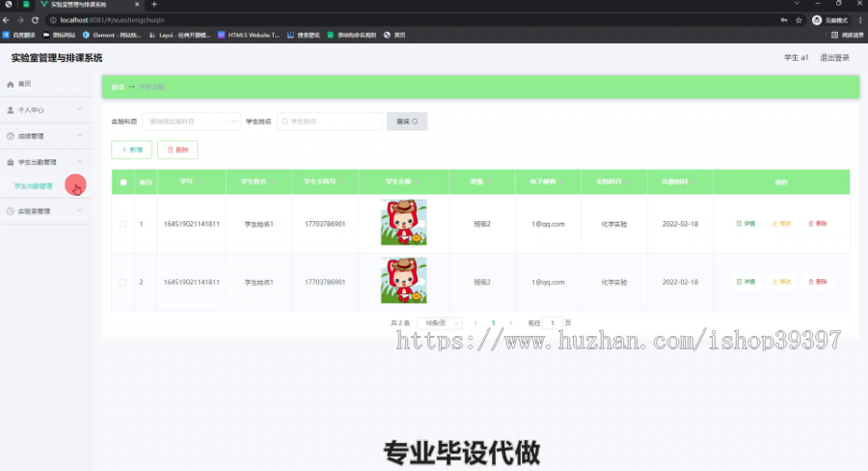The image size is (868, 471).
Task: Select page 1 in pagination
Action: pos(493,323)
